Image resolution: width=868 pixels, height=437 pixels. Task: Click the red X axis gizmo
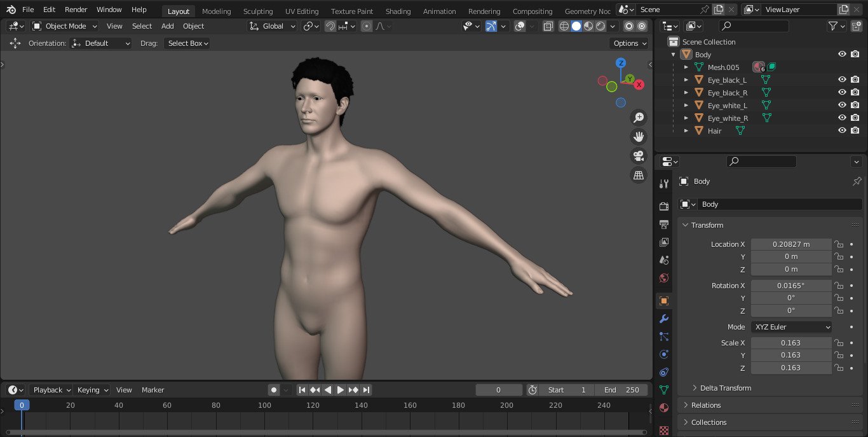coord(639,85)
